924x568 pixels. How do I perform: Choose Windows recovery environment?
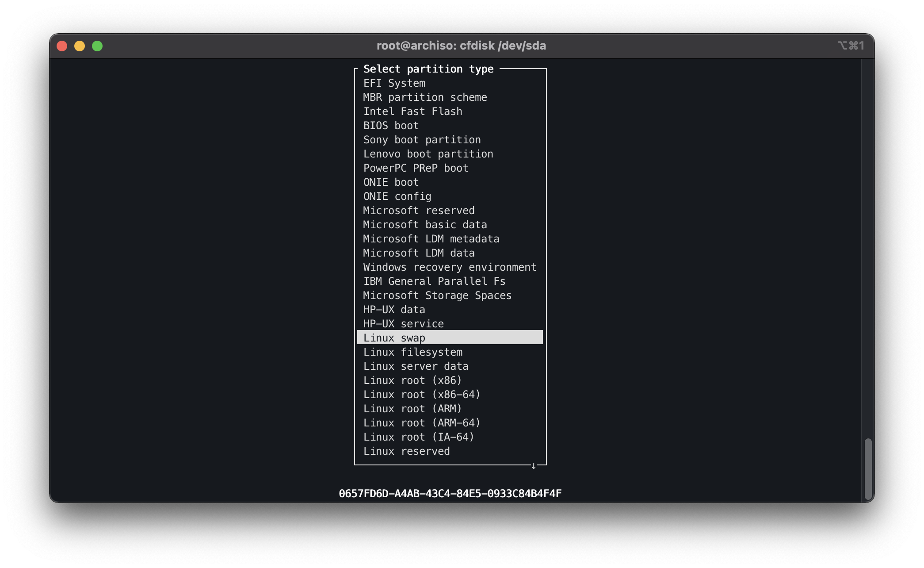click(450, 267)
